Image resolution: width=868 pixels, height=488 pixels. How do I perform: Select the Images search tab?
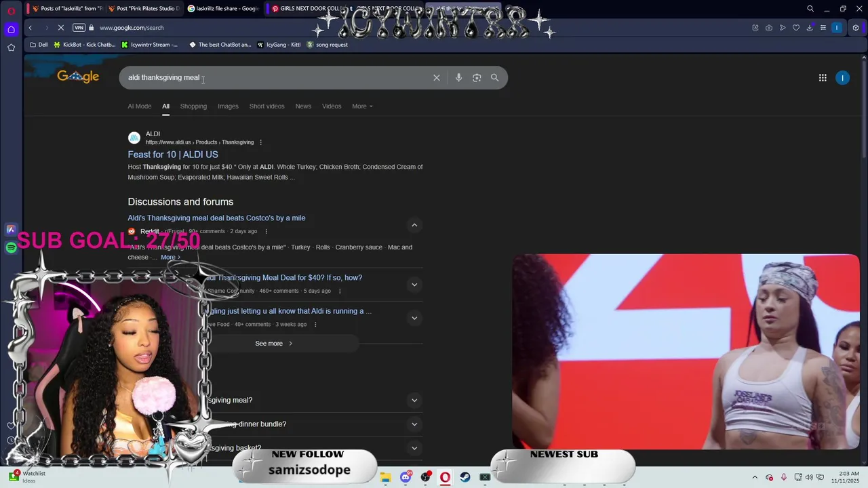coord(228,106)
